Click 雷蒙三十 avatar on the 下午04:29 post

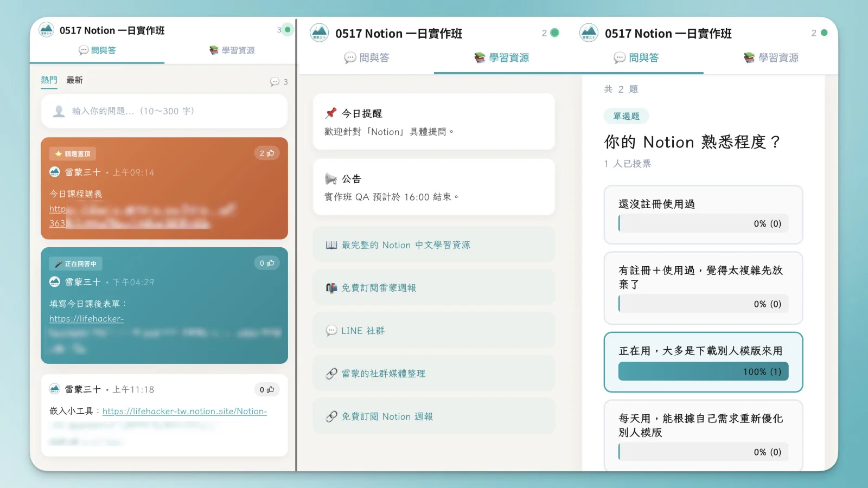(x=55, y=281)
